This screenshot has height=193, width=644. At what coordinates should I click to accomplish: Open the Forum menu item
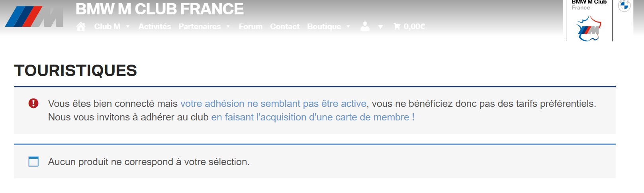coord(251,26)
